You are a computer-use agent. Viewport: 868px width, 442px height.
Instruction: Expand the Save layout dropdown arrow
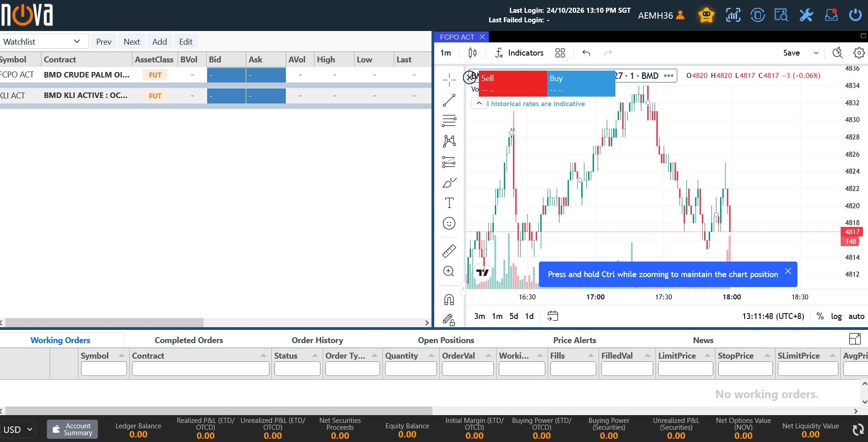coord(816,53)
